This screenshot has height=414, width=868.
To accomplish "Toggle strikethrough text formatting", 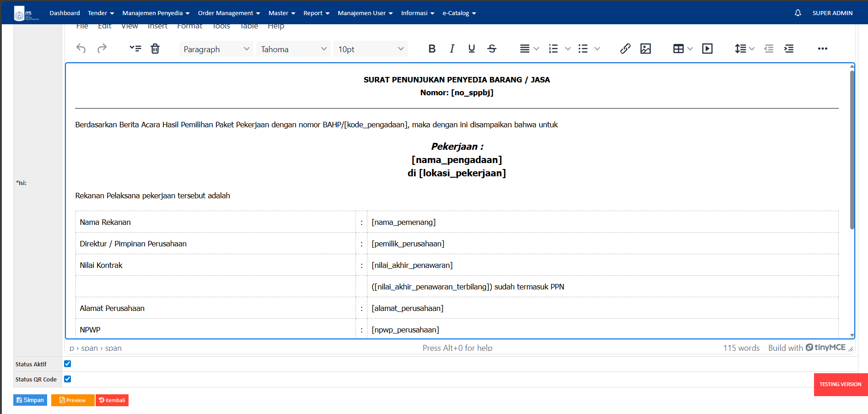I will [x=492, y=49].
